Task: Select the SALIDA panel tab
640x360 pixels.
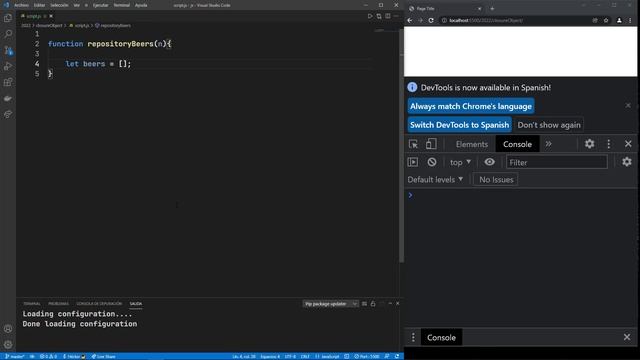Action: point(136,304)
